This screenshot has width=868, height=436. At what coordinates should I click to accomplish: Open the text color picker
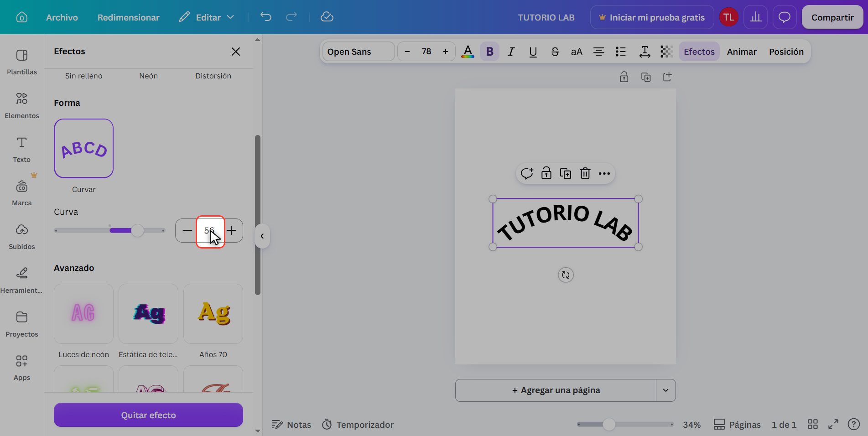coord(468,52)
